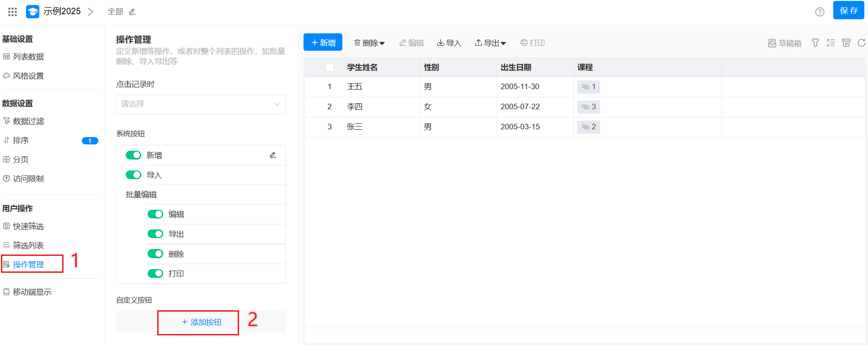Click the 添加按钮 custom button link

click(201, 322)
